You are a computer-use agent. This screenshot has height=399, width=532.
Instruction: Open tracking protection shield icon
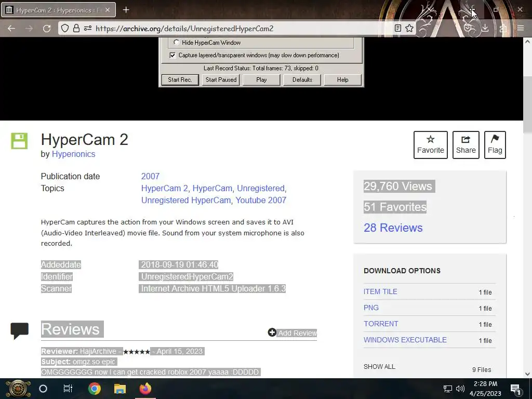click(65, 29)
